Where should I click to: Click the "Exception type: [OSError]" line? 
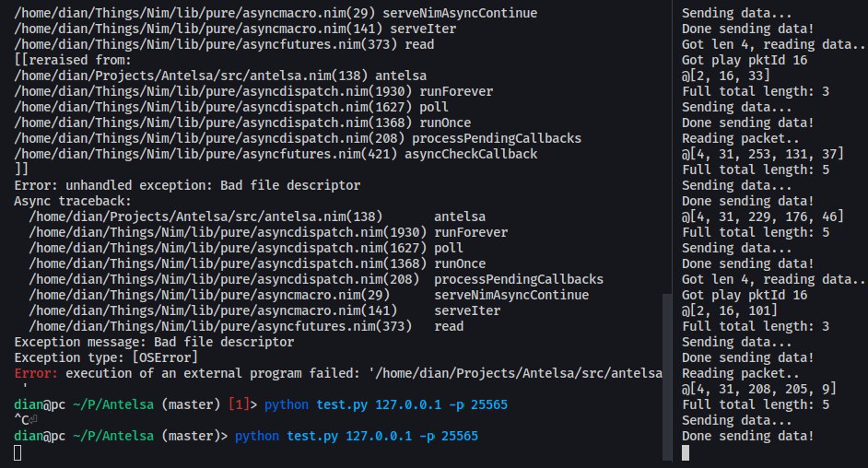click(106, 357)
